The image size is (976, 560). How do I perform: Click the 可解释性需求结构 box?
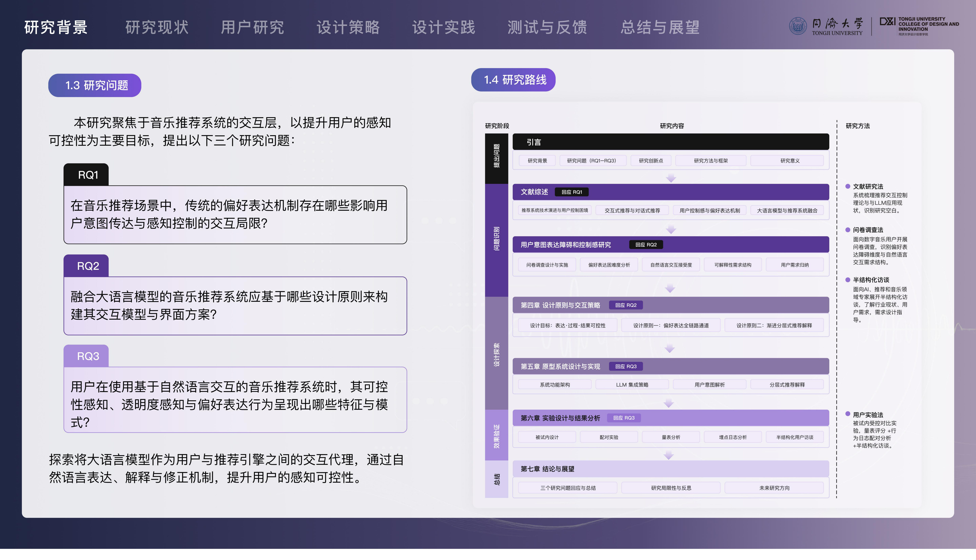[x=733, y=265]
